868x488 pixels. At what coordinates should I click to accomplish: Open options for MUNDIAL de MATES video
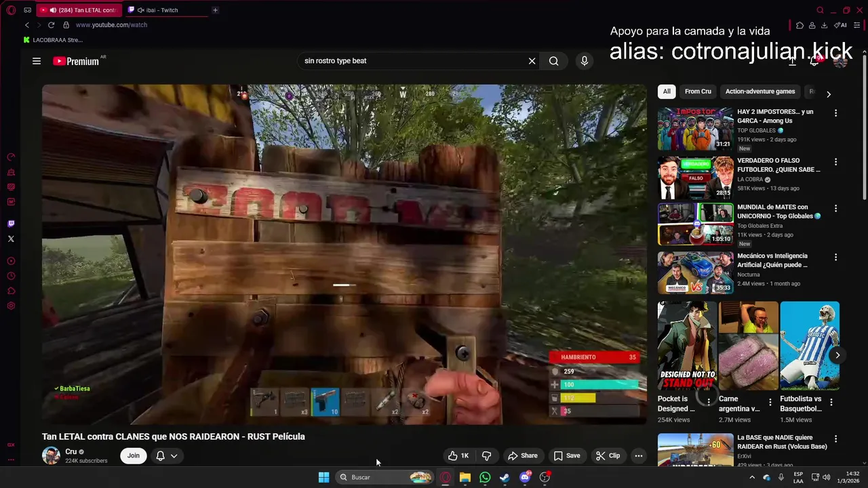[835, 209]
